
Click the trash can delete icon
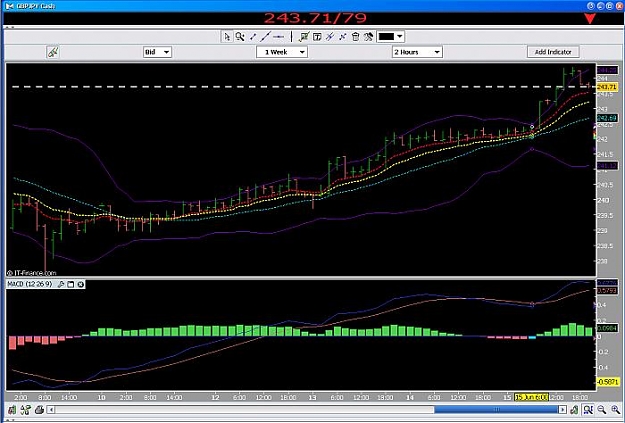(355, 37)
